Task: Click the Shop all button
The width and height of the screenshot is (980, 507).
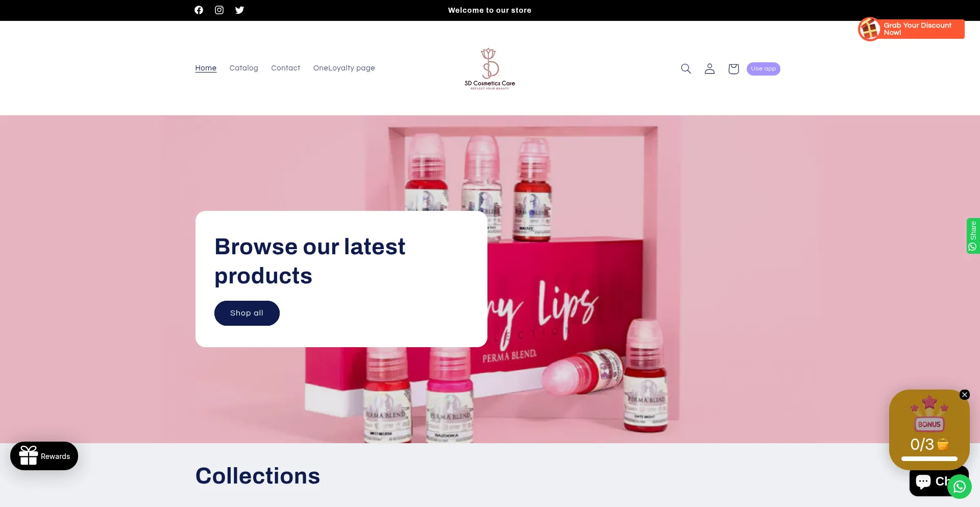Action: pyautogui.click(x=247, y=313)
